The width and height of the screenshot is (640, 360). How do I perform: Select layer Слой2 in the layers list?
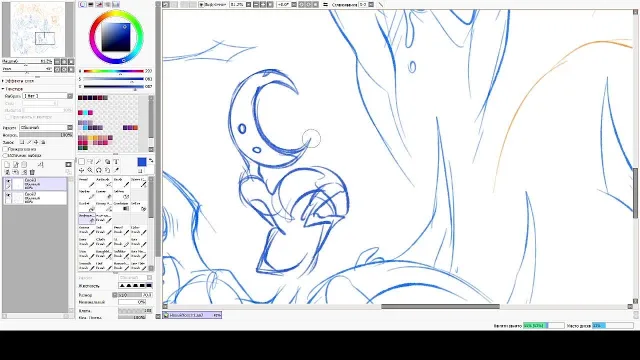(36, 198)
